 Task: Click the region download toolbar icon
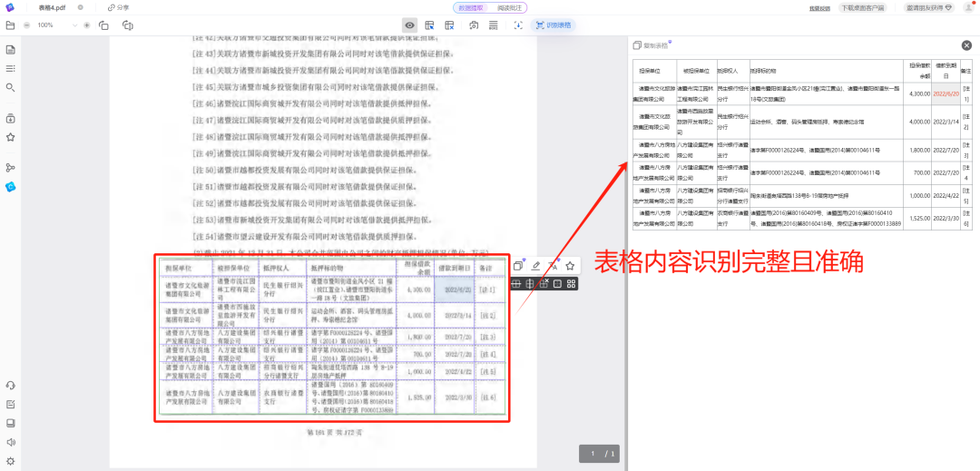click(x=518, y=25)
